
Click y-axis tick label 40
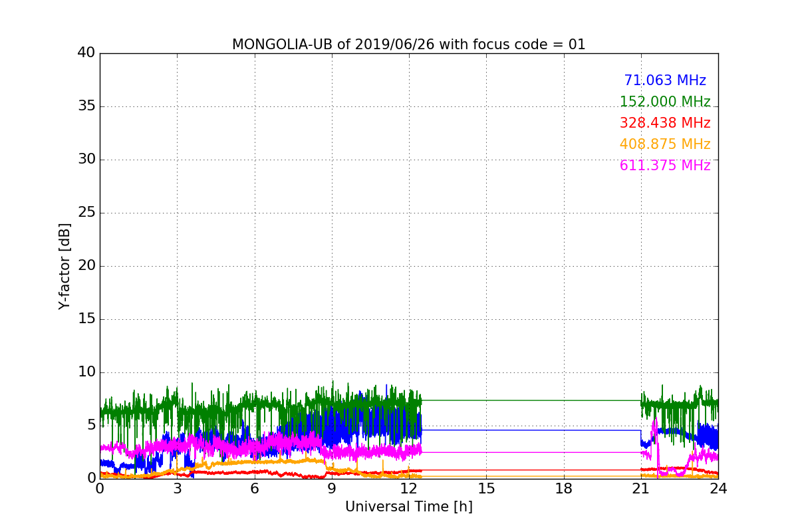pos(86,53)
